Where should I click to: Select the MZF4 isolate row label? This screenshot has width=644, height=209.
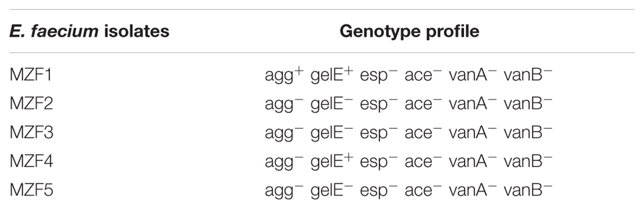[x=31, y=162]
